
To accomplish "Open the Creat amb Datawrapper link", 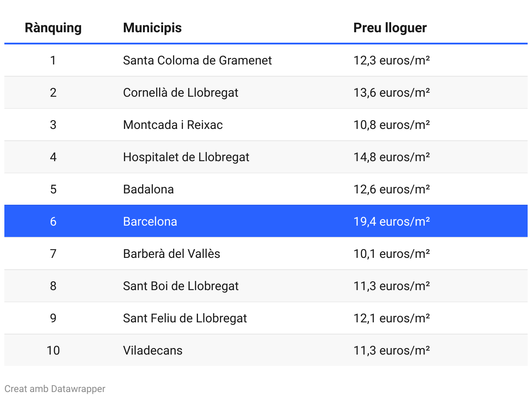I will tap(55, 389).
